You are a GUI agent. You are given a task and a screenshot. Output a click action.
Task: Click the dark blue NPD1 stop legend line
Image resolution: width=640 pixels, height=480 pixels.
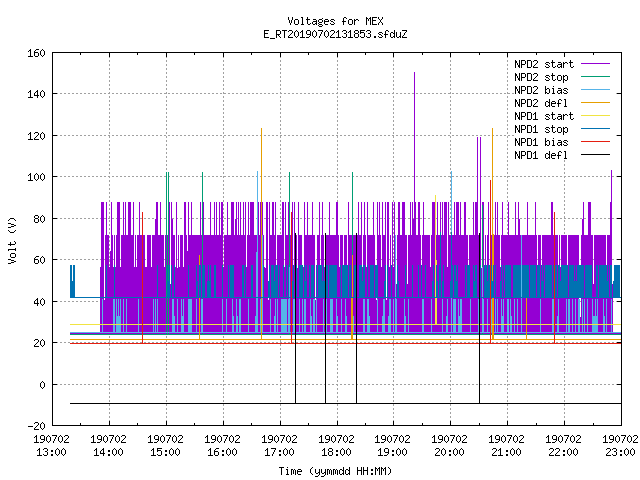[595, 129]
